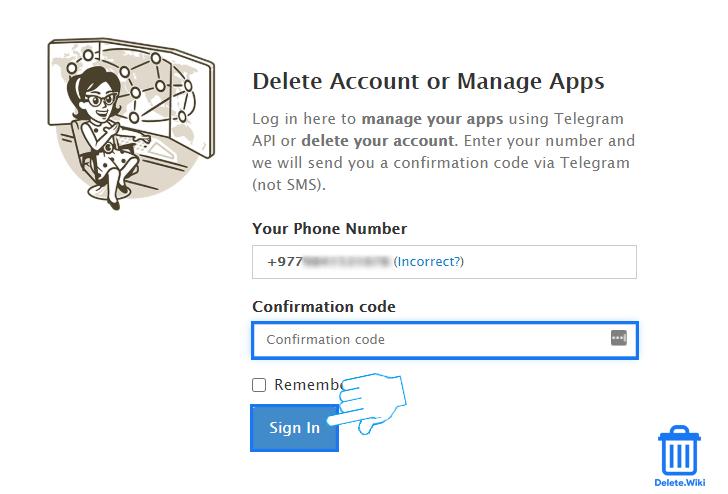This screenshot has height=494, width=728.
Task: Click the Delete.Wiki watermark text
Action: [x=680, y=483]
